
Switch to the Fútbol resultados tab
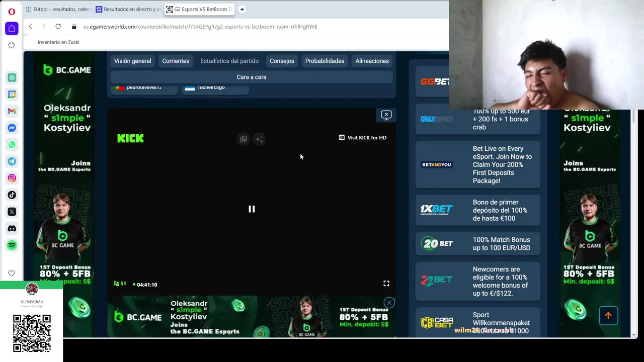coord(58,9)
